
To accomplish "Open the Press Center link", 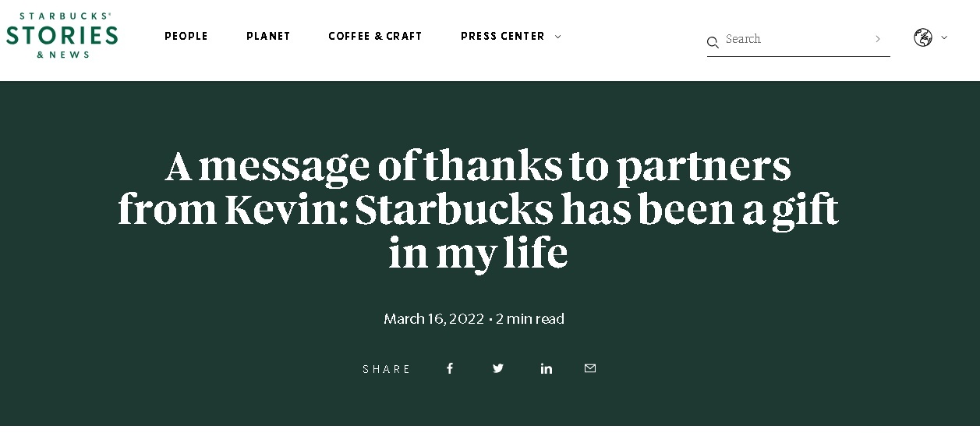I will [503, 36].
